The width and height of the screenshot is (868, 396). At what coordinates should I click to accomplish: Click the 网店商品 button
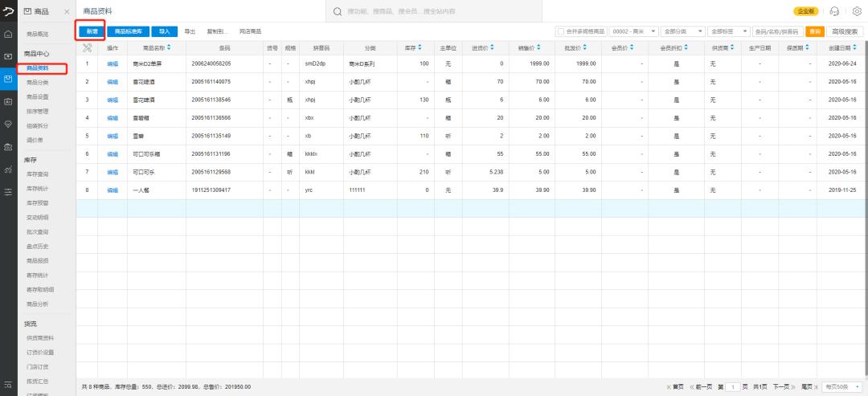point(250,31)
